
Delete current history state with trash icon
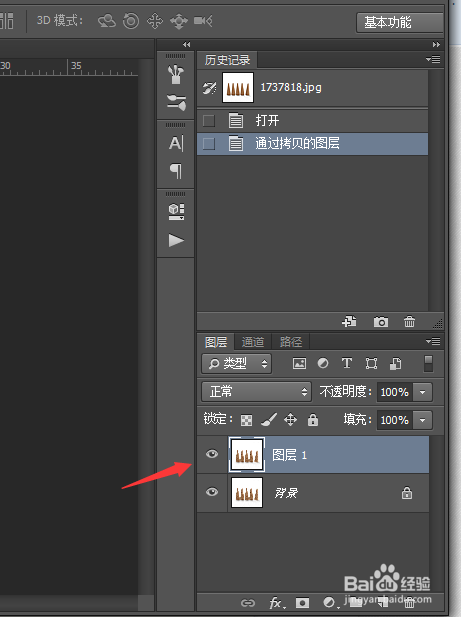[x=409, y=322]
